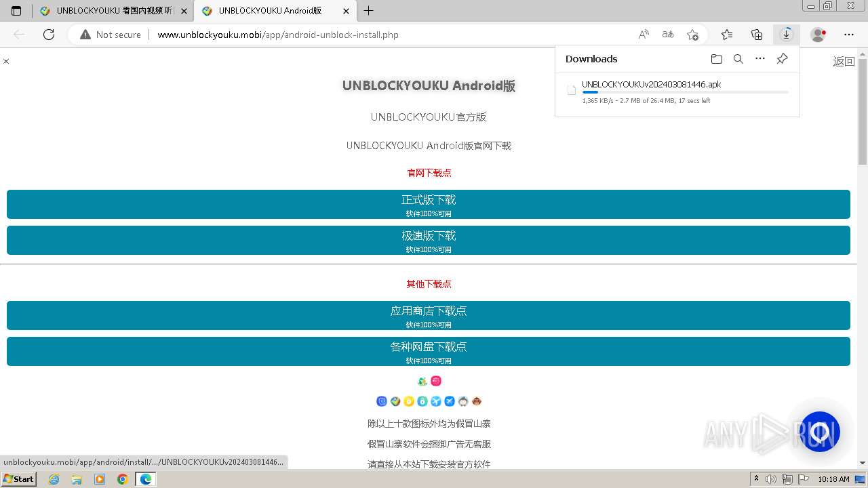Screen dimensions: 868x488
Task: Open the Favorites star-list icon
Action: [727, 35]
